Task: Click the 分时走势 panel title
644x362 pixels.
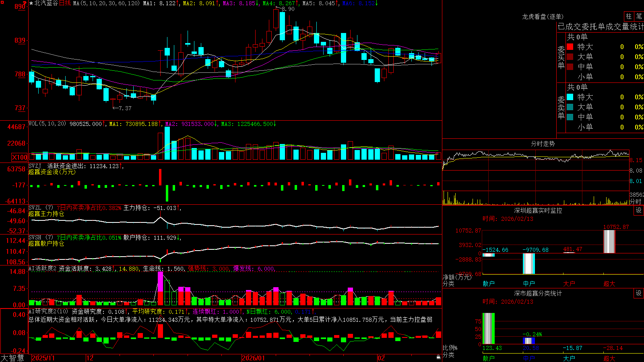Action: pos(543,144)
